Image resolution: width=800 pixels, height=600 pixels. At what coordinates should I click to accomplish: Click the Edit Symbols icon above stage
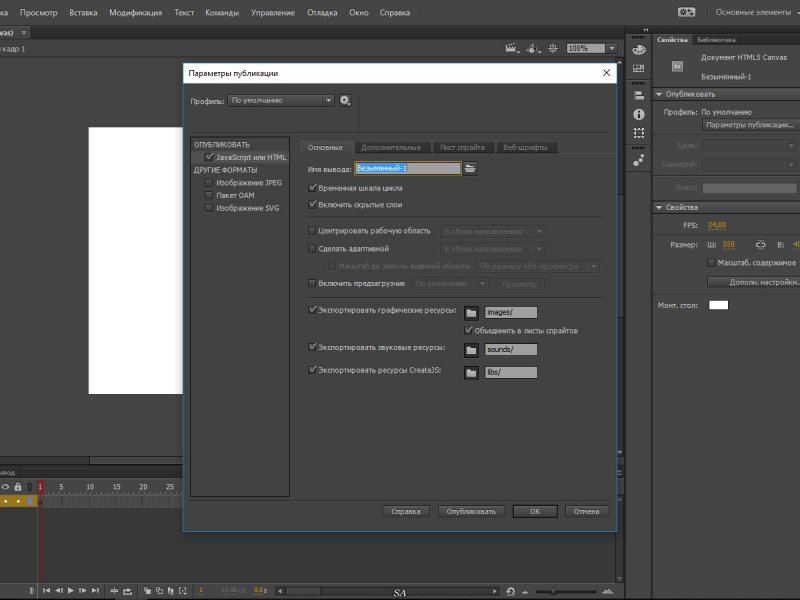[533, 48]
